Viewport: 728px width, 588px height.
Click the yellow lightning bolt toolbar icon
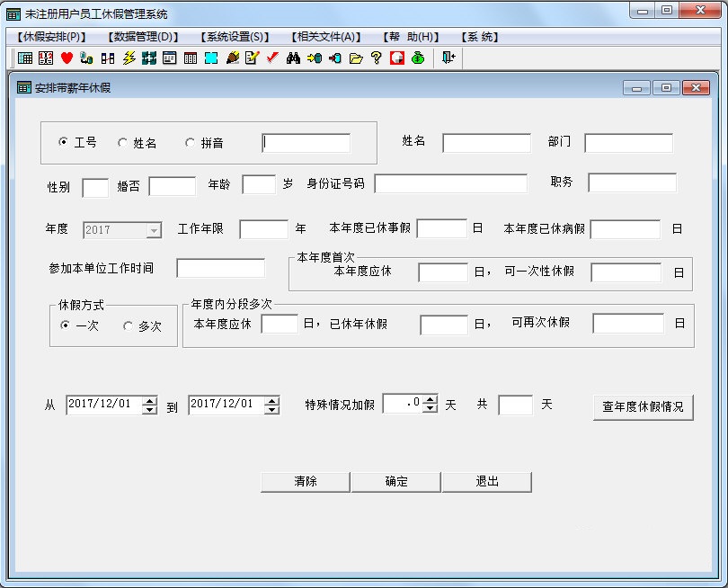129,58
